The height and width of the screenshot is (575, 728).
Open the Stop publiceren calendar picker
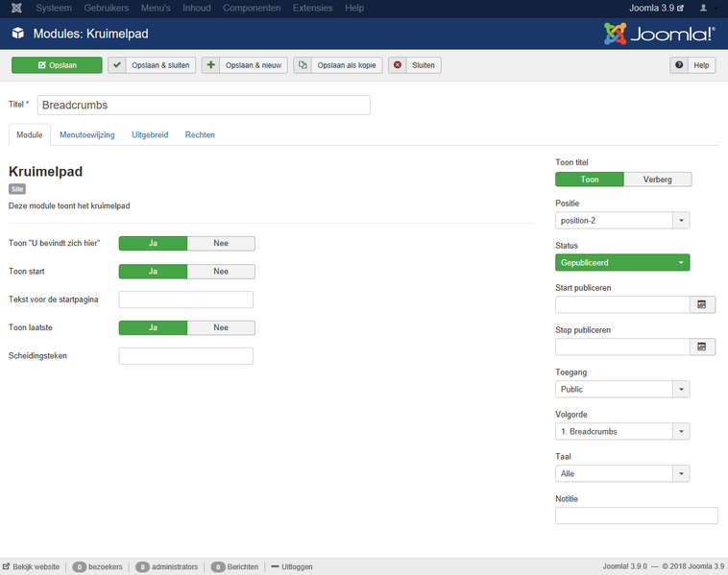tap(702, 347)
